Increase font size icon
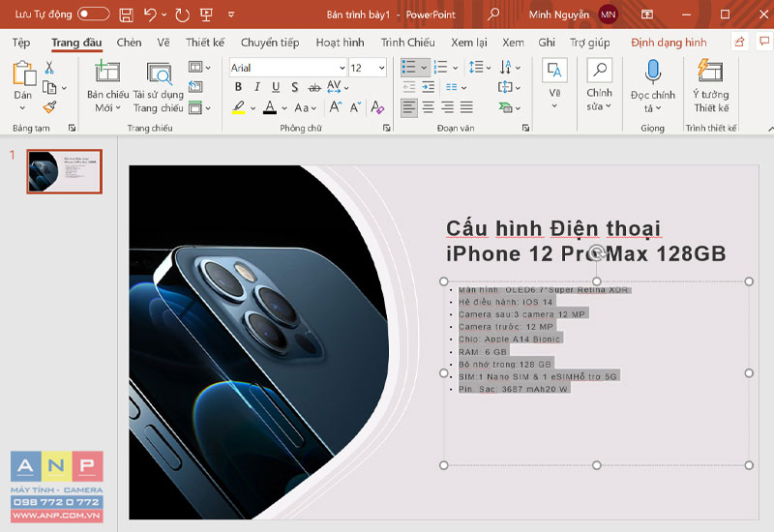The image size is (774, 532). click(336, 107)
